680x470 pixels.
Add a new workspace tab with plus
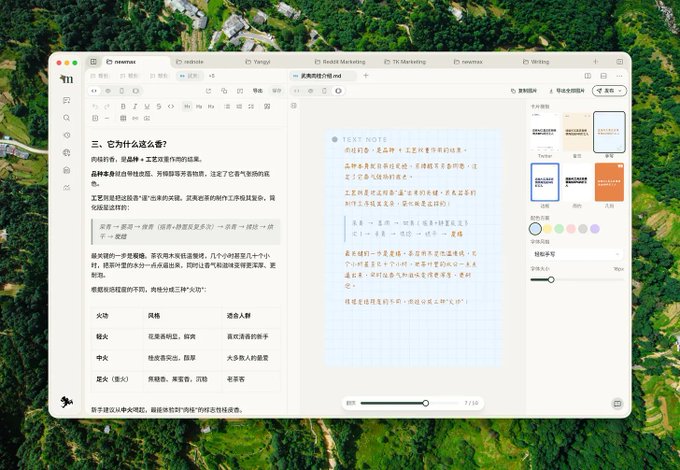[595, 62]
